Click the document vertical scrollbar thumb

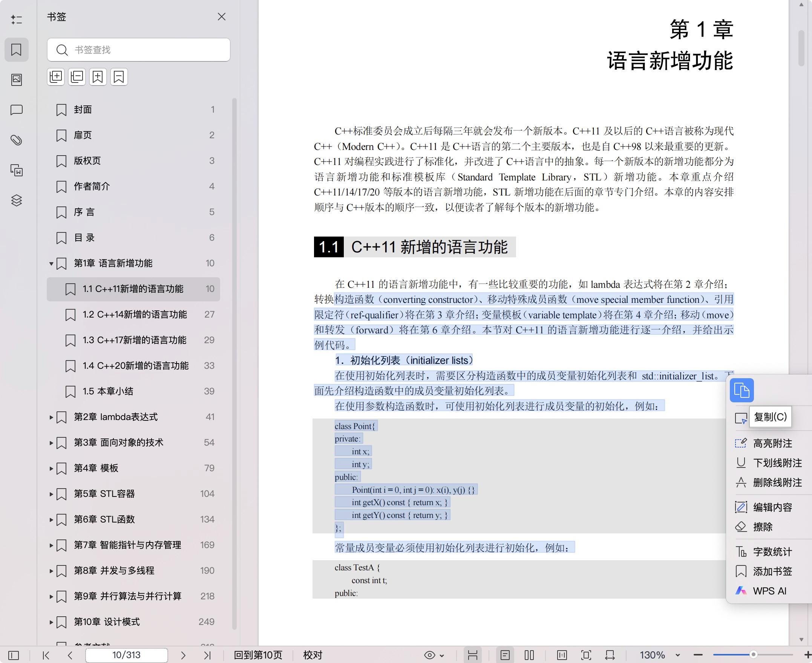801,48
